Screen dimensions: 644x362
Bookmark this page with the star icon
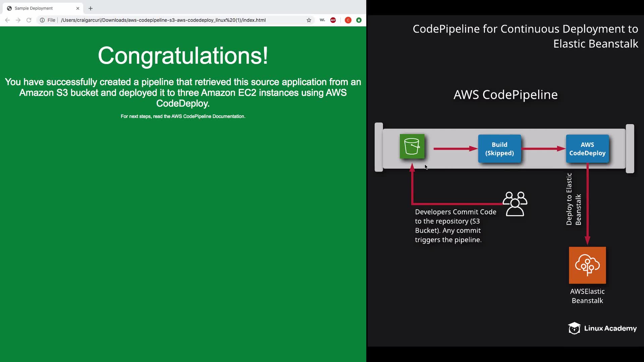pyautogui.click(x=309, y=20)
